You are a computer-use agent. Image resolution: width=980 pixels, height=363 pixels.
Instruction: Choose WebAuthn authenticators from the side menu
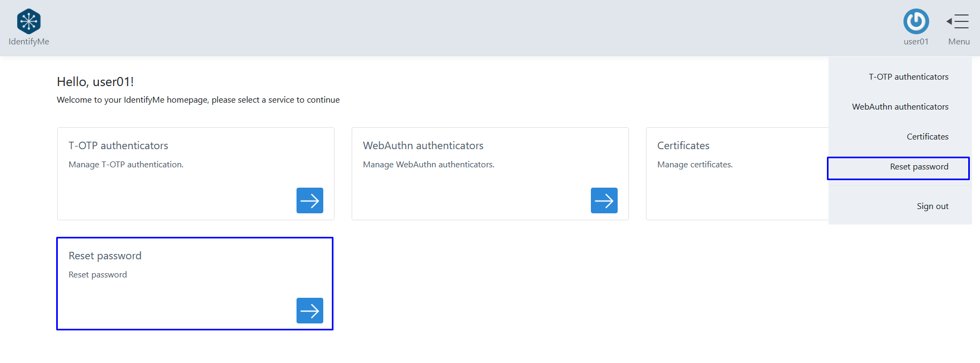(x=900, y=107)
